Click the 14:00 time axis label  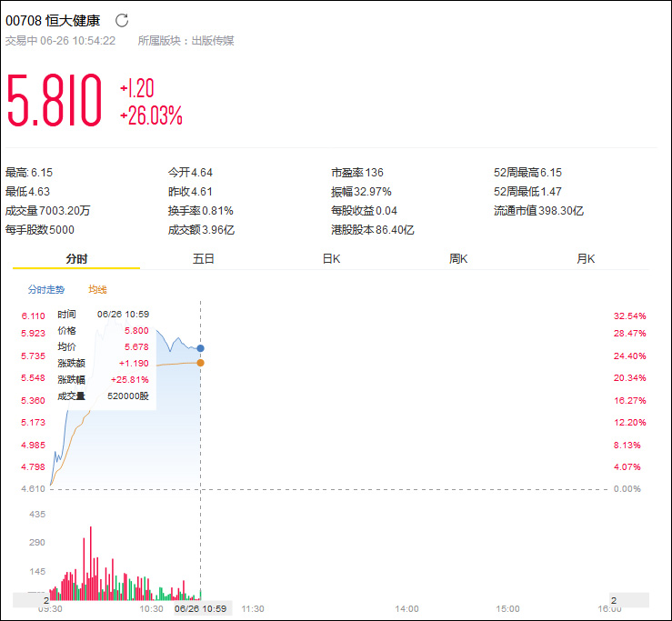pos(406,609)
